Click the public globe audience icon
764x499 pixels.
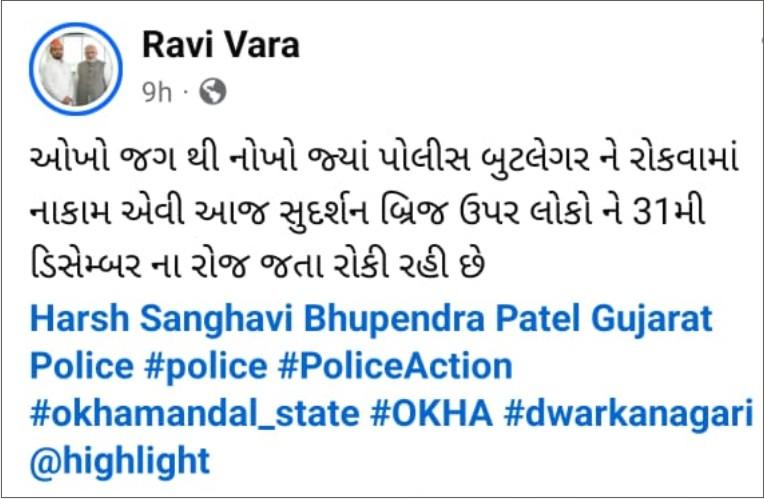(x=213, y=92)
